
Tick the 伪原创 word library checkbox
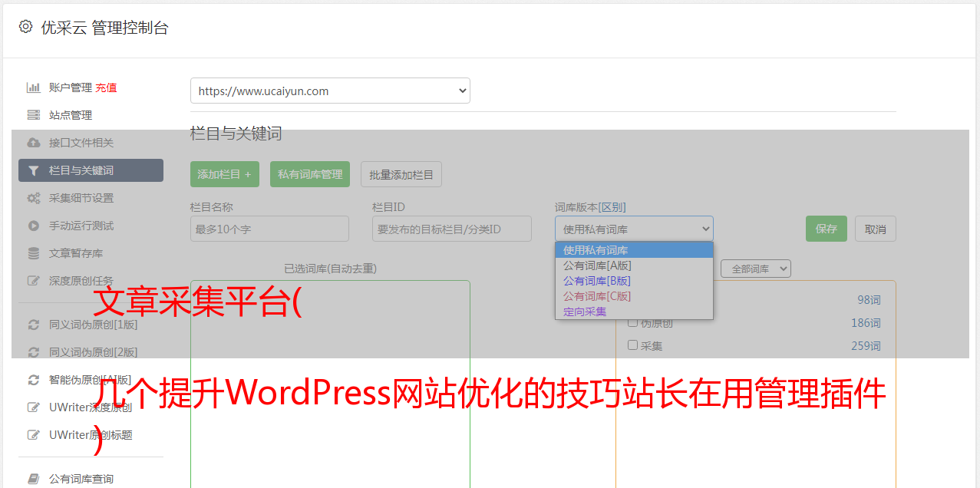(x=633, y=322)
